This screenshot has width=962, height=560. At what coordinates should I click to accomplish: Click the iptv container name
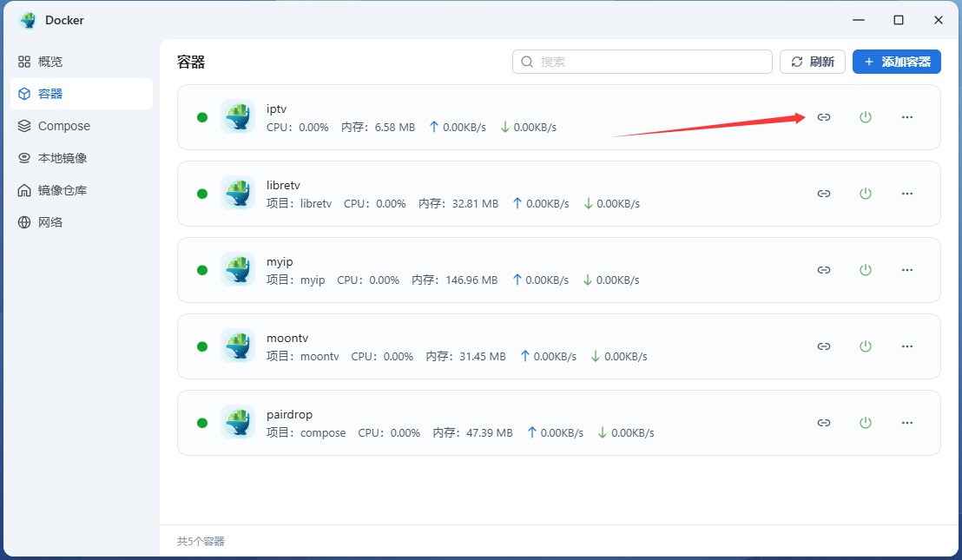pos(277,109)
